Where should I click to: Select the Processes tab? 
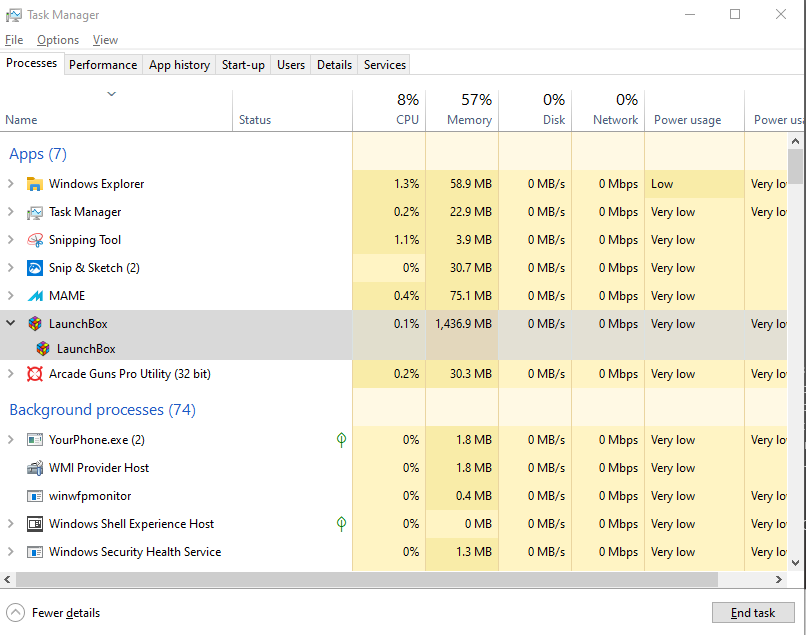pos(31,63)
